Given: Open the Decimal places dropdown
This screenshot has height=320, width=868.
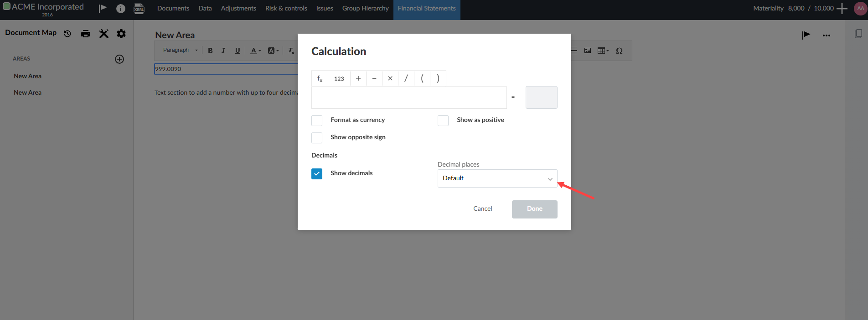Looking at the screenshot, I should [x=497, y=178].
